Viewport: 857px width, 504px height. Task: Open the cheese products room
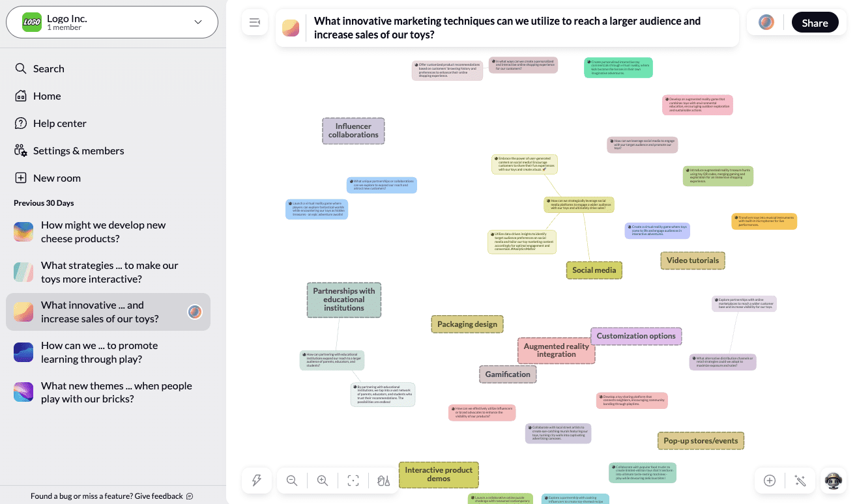(x=103, y=232)
